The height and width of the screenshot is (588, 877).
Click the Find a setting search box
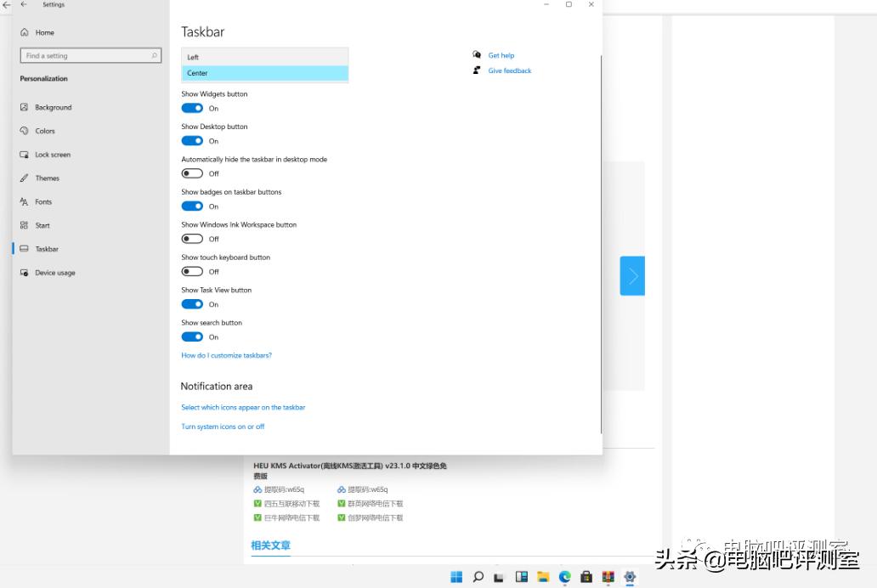point(91,54)
